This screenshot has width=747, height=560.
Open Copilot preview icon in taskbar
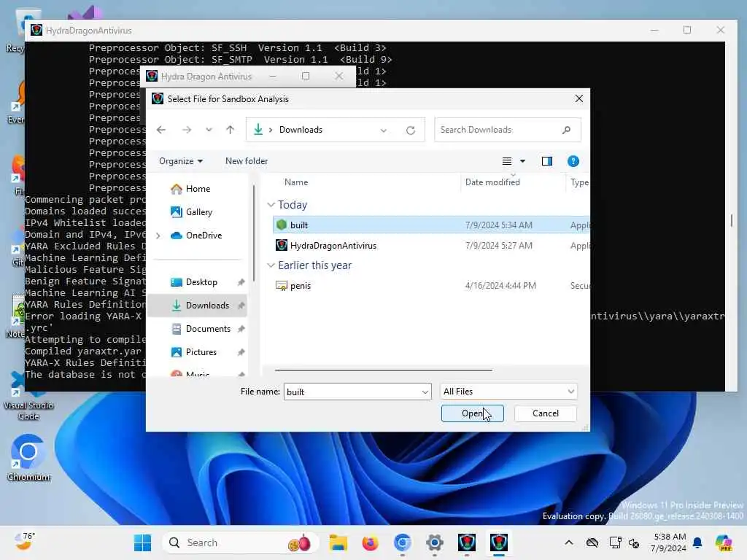[x=724, y=542]
